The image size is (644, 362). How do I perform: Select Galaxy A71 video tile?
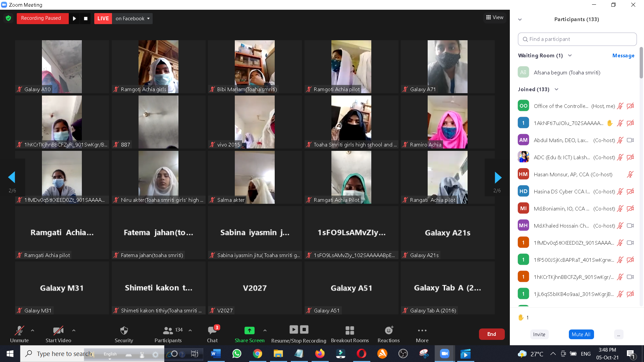pos(447,67)
